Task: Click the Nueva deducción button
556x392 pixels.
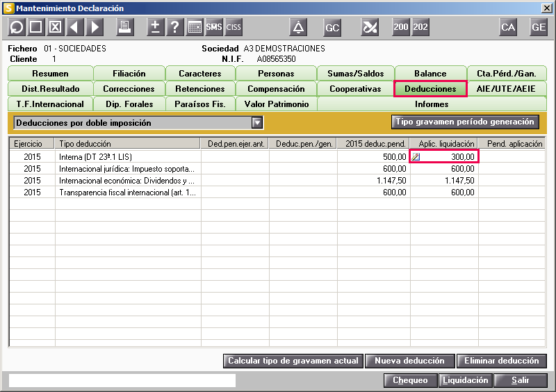Action: coord(409,361)
